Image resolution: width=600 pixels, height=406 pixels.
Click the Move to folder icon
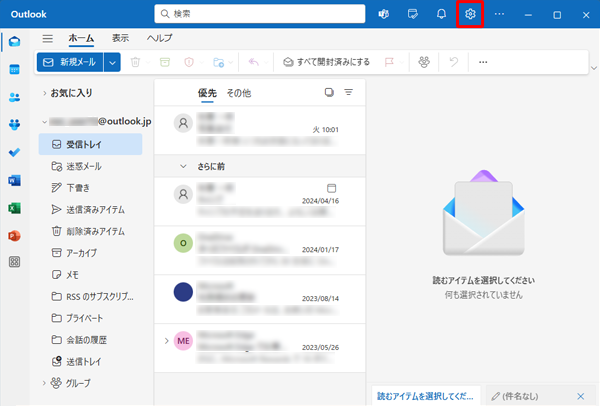point(218,62)
